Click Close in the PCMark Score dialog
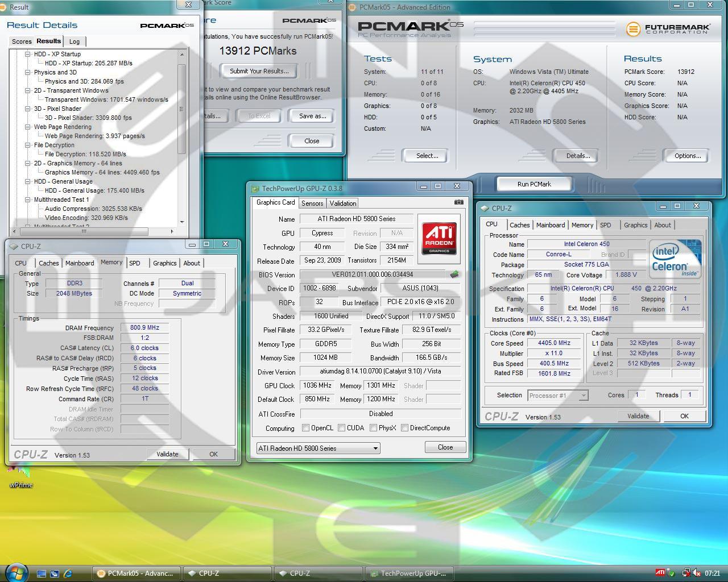Screen dimensions: 728x582 coord(312,141)
